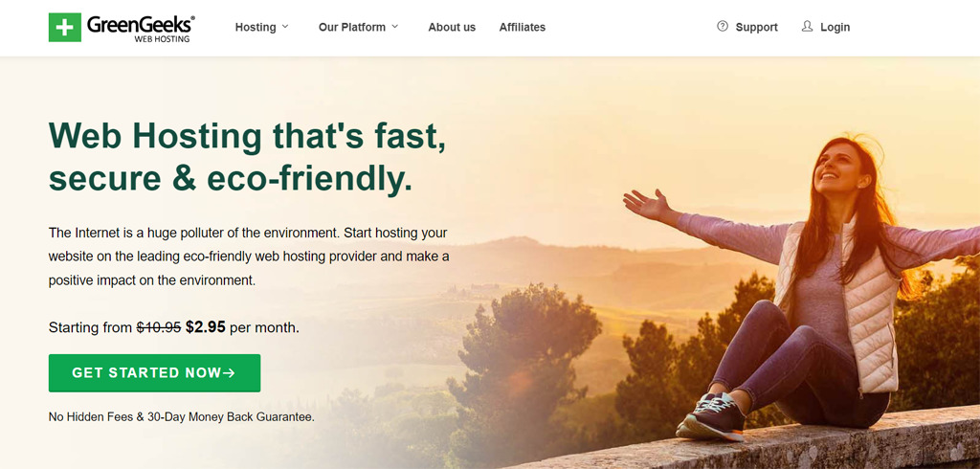Expand the Our Platform dropdown chevron
This screenshot has height=469, width=980.
tap(394, 27)
